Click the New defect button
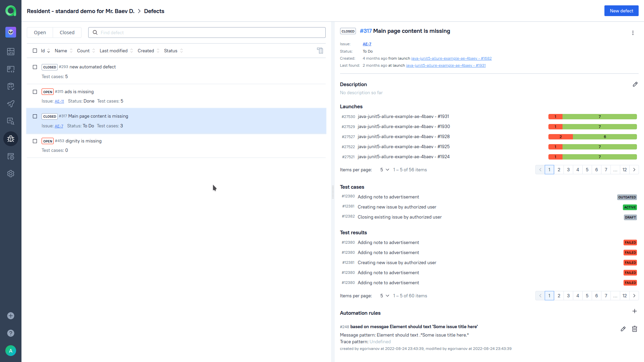Screen dimensions: 644x362 point(621,11)
